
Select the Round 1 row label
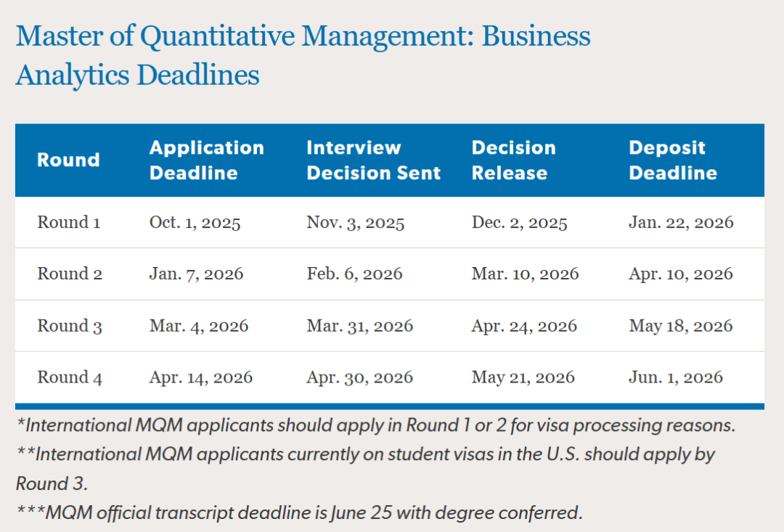69,222
